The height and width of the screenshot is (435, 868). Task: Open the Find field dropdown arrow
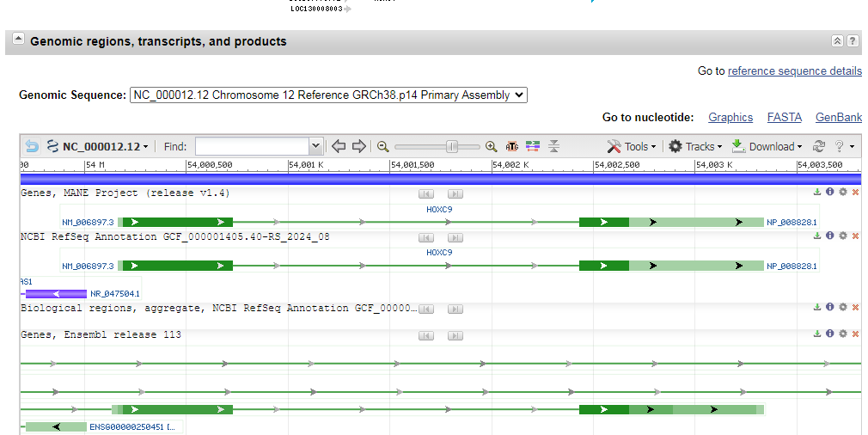click(x=315, y=147)
